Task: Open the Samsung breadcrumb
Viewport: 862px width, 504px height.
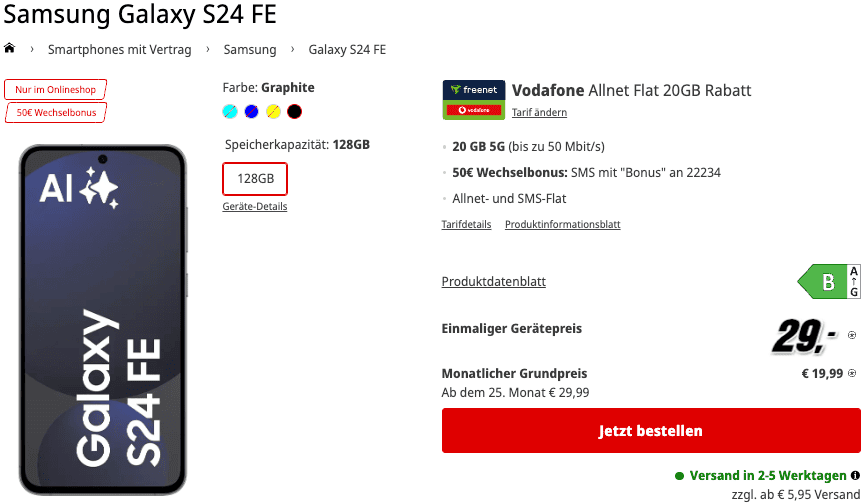Action: pos(250,49)
